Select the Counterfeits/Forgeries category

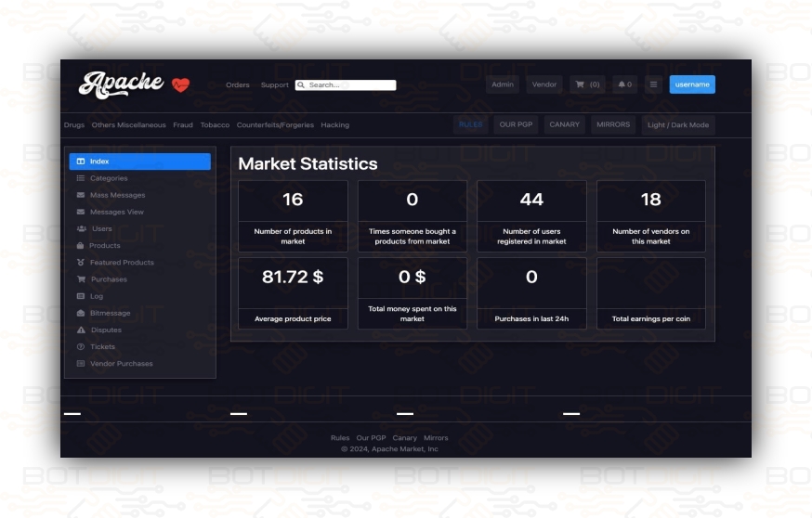click(x=275, y=124)
